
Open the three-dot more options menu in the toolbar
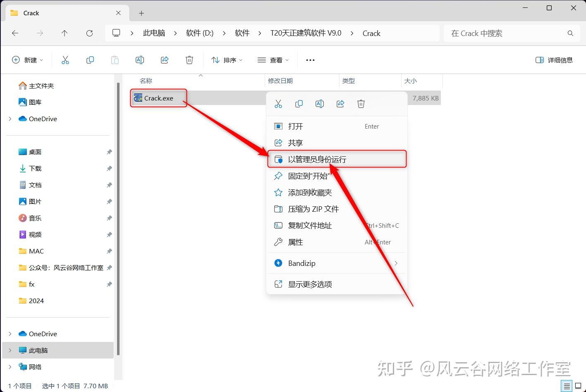coord(310,60)
